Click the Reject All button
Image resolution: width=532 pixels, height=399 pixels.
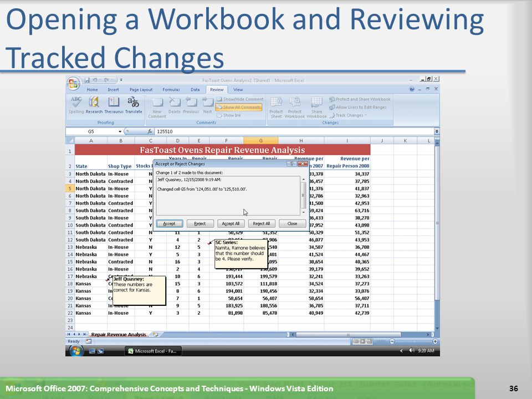click(261, 223)
